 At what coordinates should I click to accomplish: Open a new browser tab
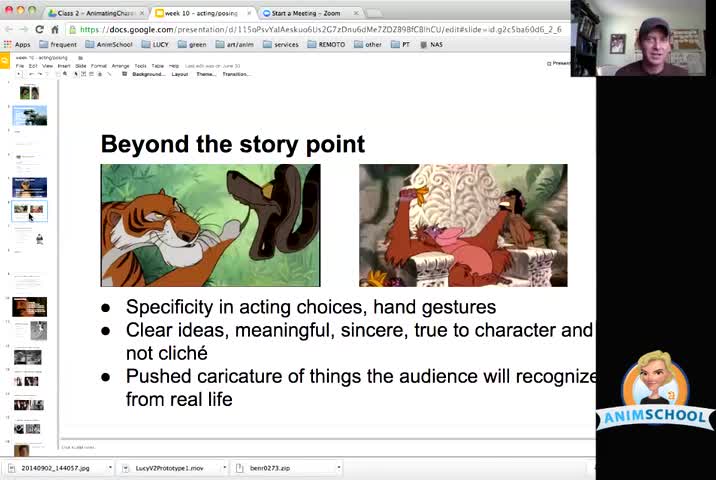tap(374, 13)
